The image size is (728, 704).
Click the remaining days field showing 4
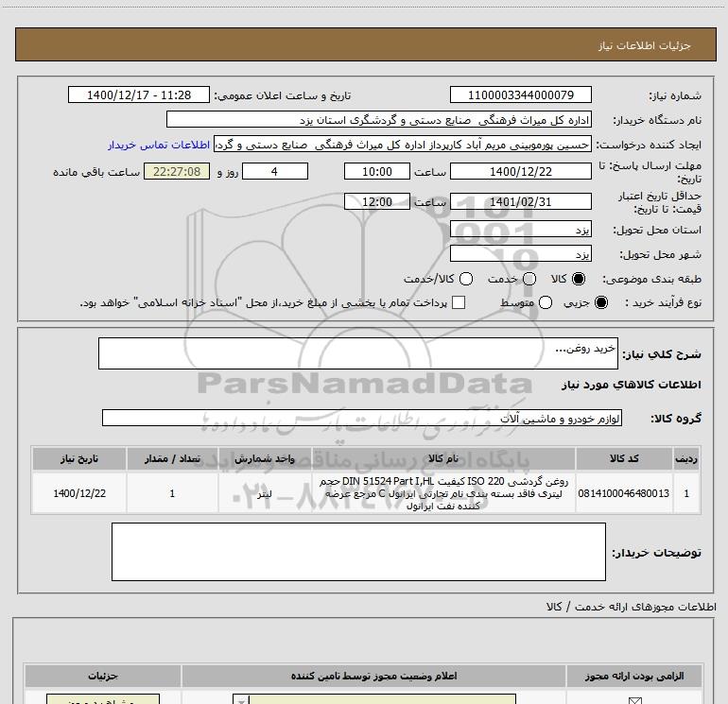275,172
